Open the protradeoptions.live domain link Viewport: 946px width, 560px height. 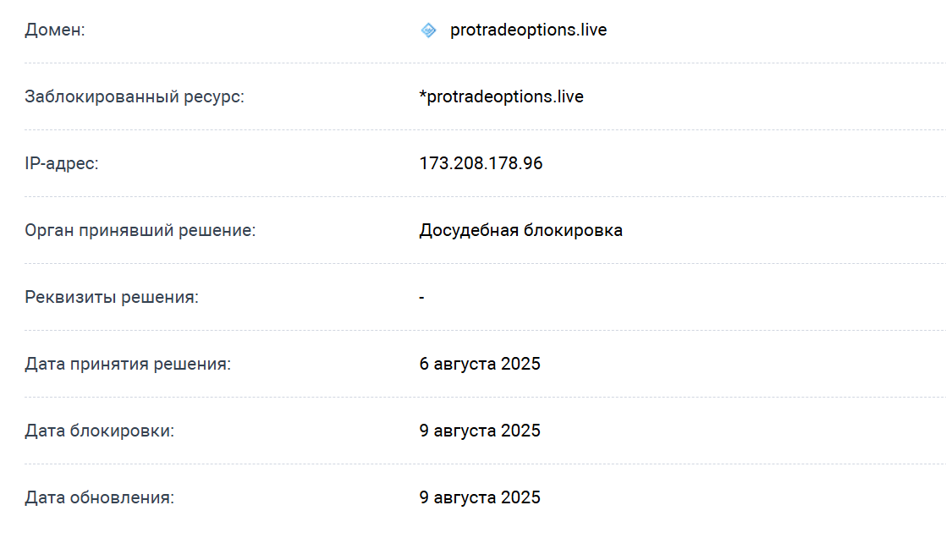coord(528,30)
